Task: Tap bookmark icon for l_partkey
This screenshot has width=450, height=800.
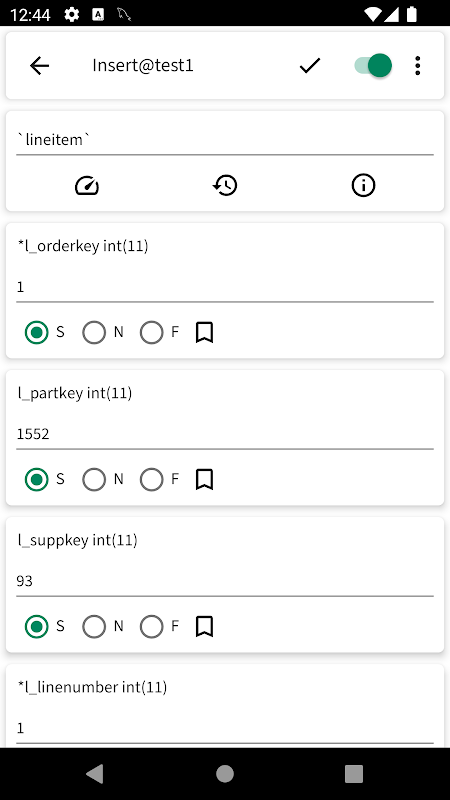Action: click(204, 480)
